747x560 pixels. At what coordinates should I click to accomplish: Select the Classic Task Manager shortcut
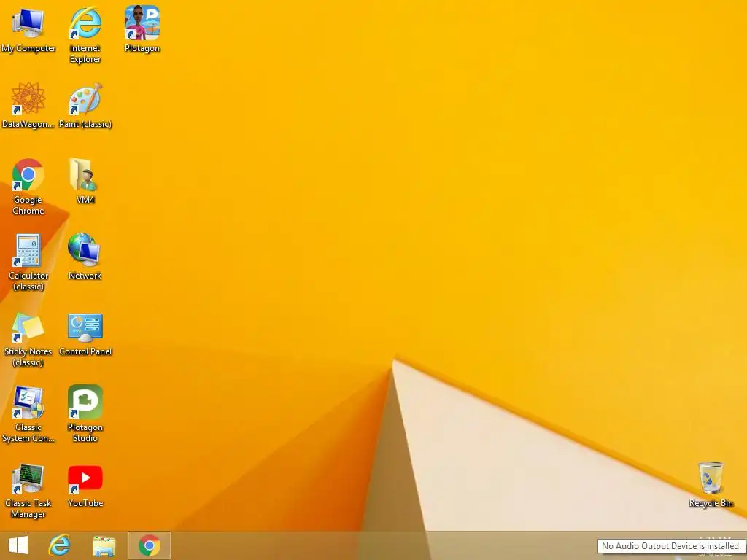[28, 491]
